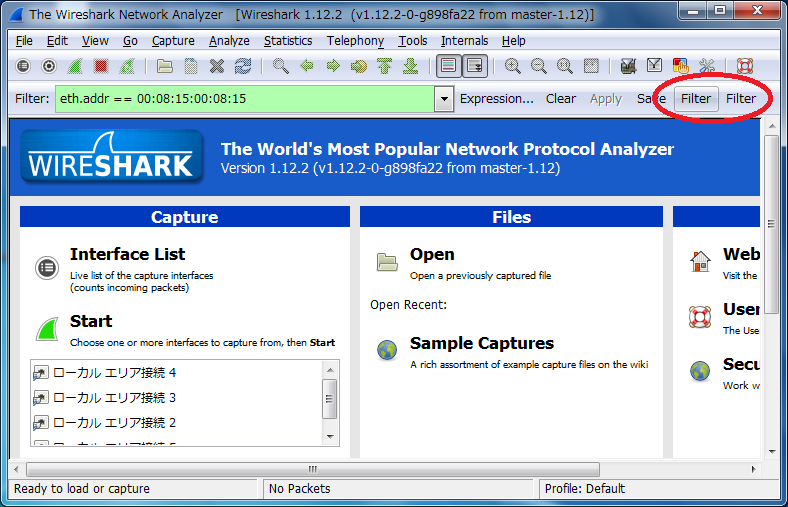
Task: Edit coloring rules icon
Action: coord(680,66)
